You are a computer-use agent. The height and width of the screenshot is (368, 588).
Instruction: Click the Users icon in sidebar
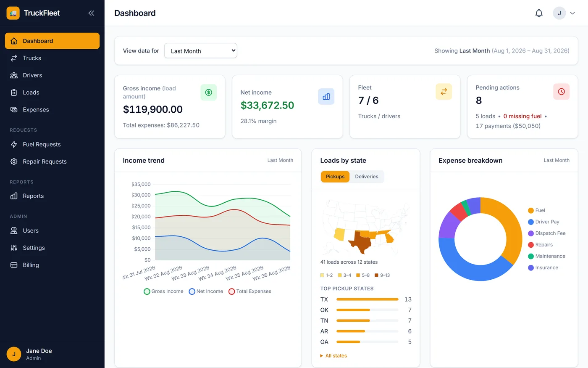coord(14,231)
